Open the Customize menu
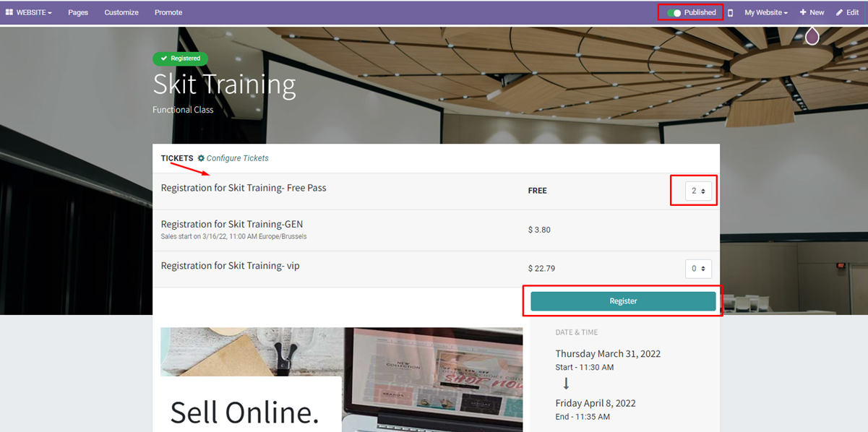The width and height of the screenshot is (868, 432). tap(121, 12)
